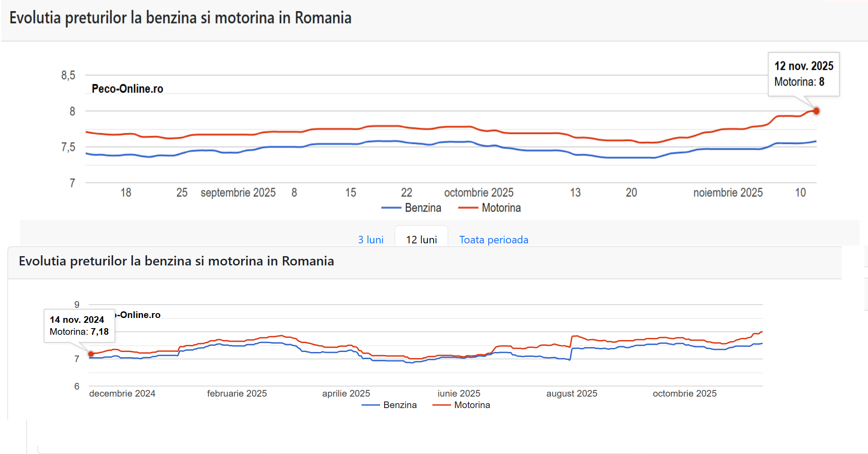
Task: Select the "12 luni" tab
Action: point(421,239)
